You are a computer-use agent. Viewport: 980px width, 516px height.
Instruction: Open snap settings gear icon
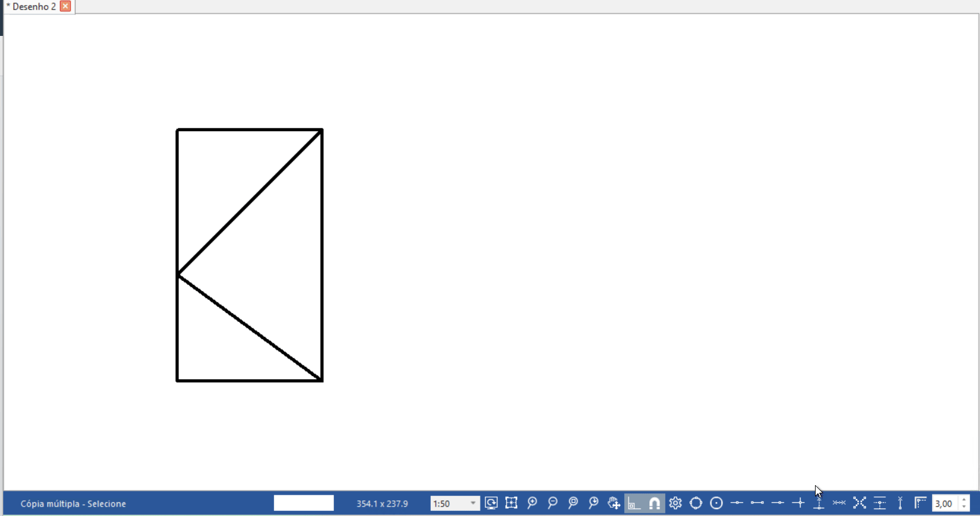tap(675, 503)
